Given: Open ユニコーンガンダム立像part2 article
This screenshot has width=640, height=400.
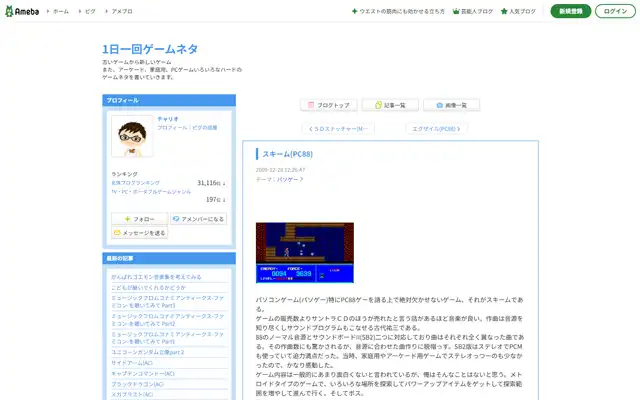Looking at the screenshot, I should [148, 352].
